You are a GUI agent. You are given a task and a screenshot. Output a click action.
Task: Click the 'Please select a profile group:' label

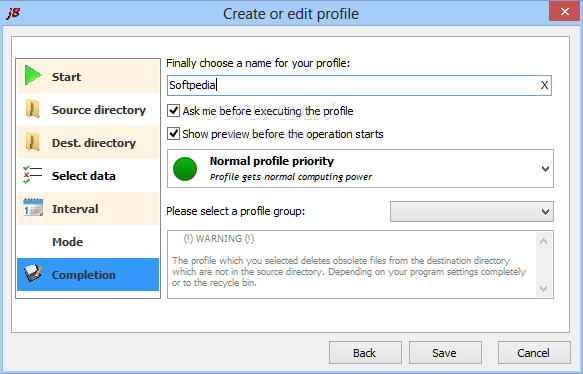tap(235, 211)
